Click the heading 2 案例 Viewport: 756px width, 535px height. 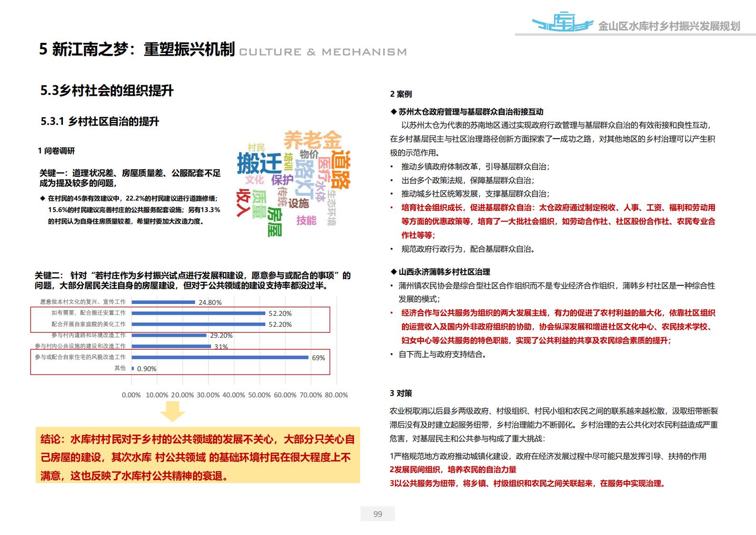401,94
